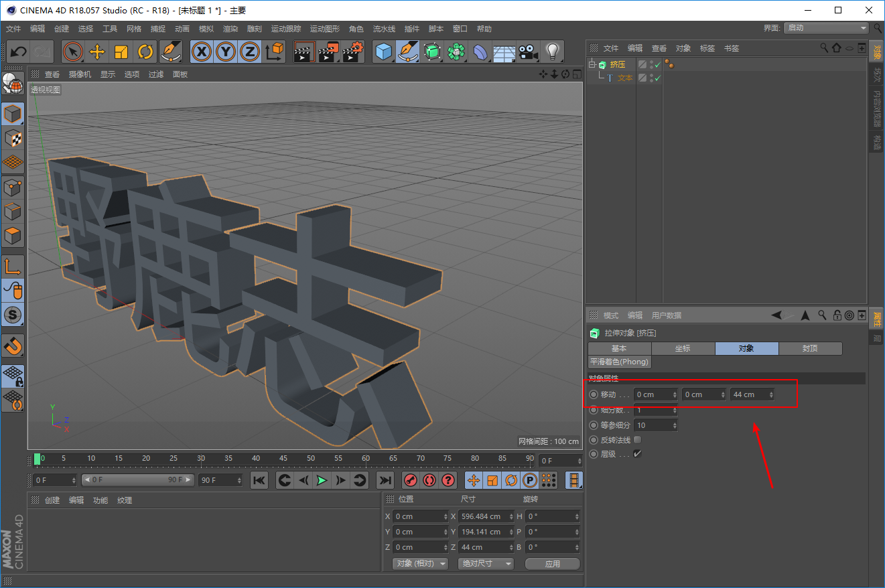Image resolution: width=885 pixels, height=588 pixels.
Task: Click the 应用 button
Action: (x=553, y=564)
